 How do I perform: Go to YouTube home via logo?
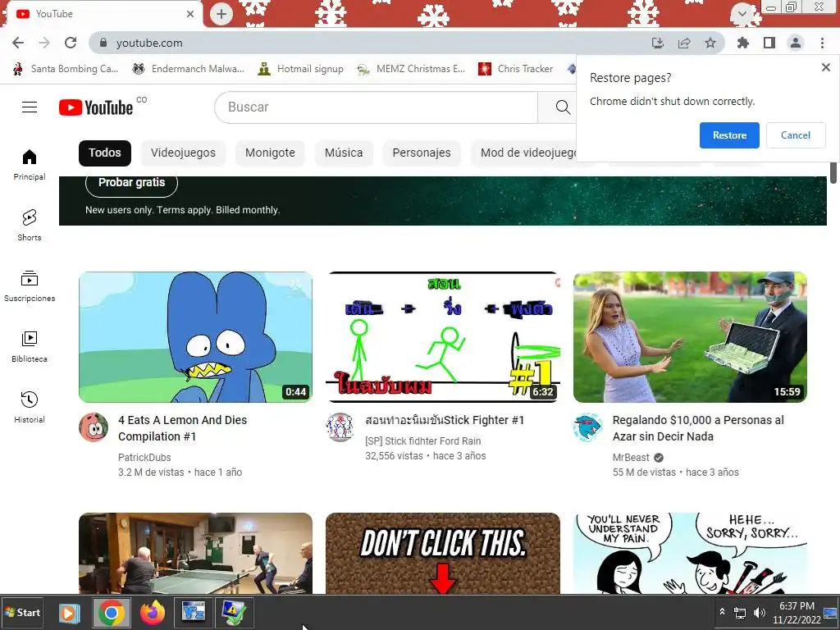[x=96, y=107]
